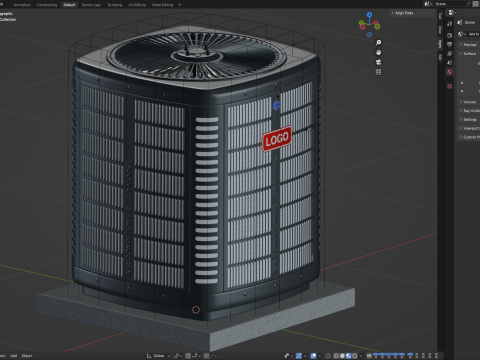This screenshot has height=360, width=480.
Task: Select solid viewport shading mode
Action: 342,356
